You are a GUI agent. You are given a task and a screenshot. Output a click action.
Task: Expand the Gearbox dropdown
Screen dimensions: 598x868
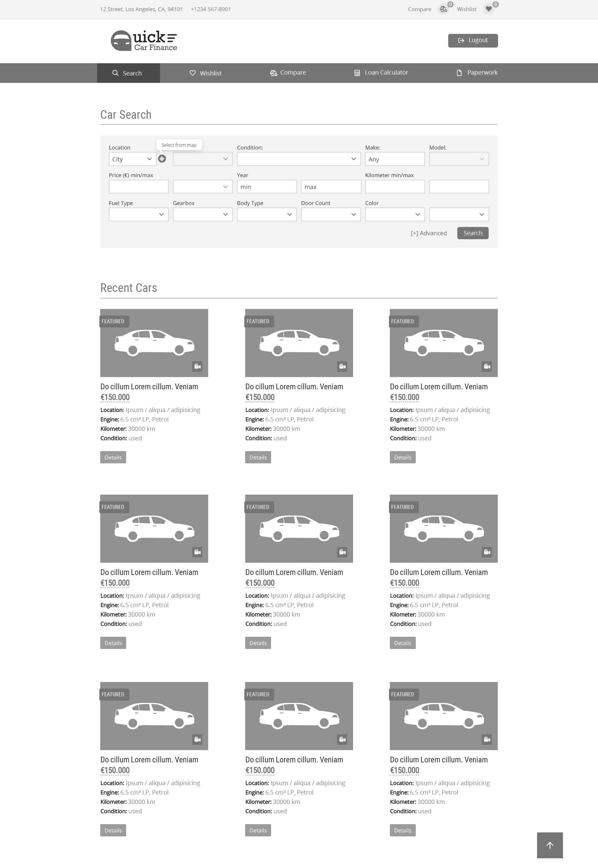(202, 214)
